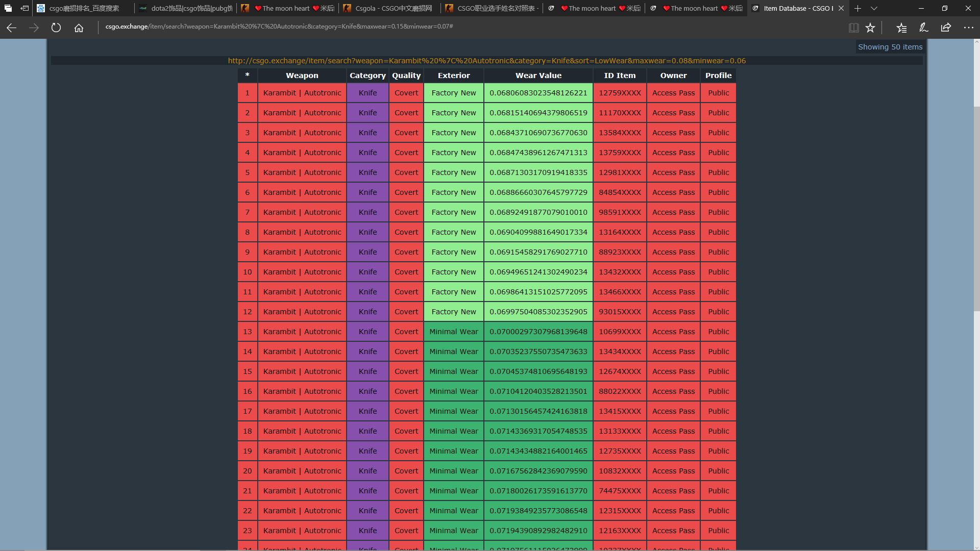Open the Favorites hub icon
The height and width of the screenshot is (551, 980).
[x=901, y=28]
